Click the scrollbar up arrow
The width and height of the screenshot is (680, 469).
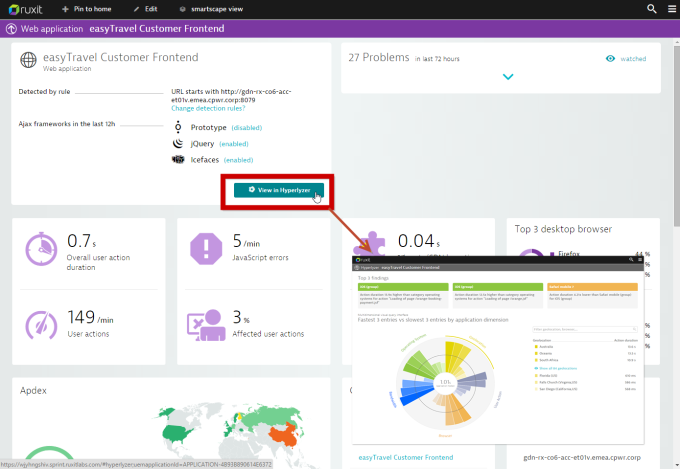coord(677,42)
